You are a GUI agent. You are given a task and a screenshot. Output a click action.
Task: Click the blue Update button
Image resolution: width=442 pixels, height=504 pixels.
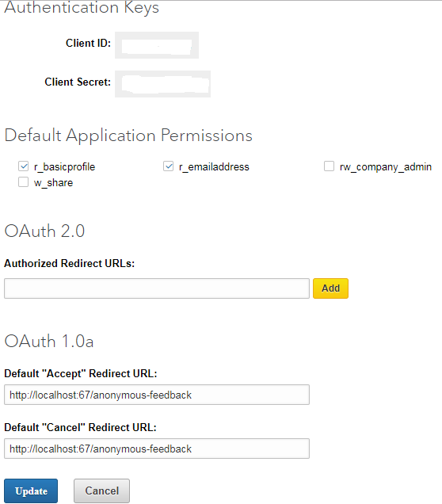pos(31,491)
